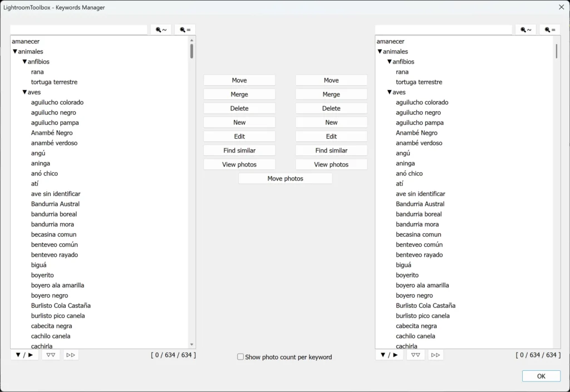
Task: Click the left Find similar button
Action: (x=239, y=150)
